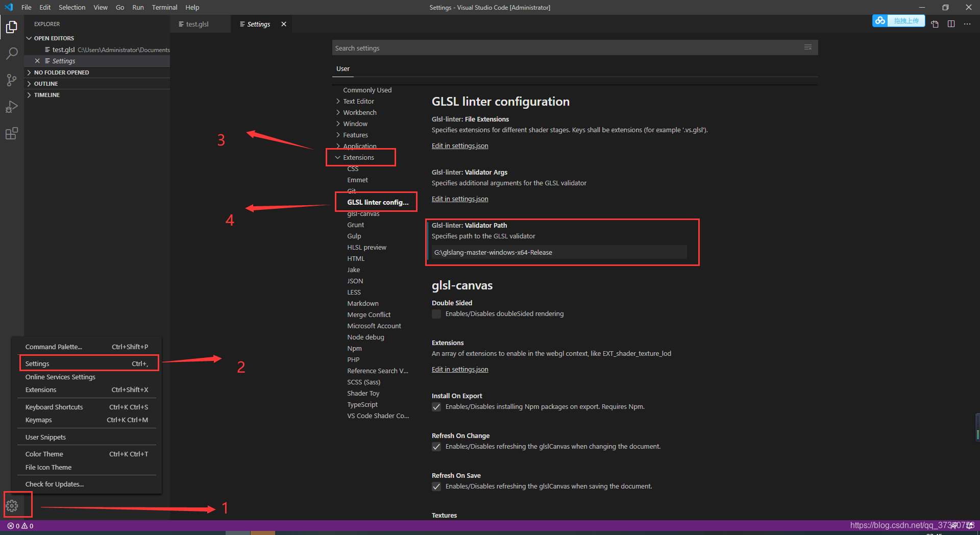Expand the Outline section
980x535 pixels.
[x=97, y=84]
